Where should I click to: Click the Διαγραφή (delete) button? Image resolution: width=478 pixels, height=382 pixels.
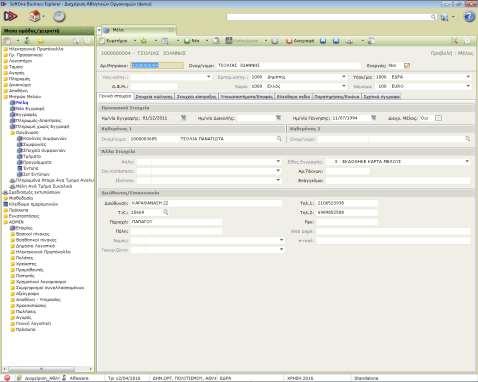pos(300,41)
